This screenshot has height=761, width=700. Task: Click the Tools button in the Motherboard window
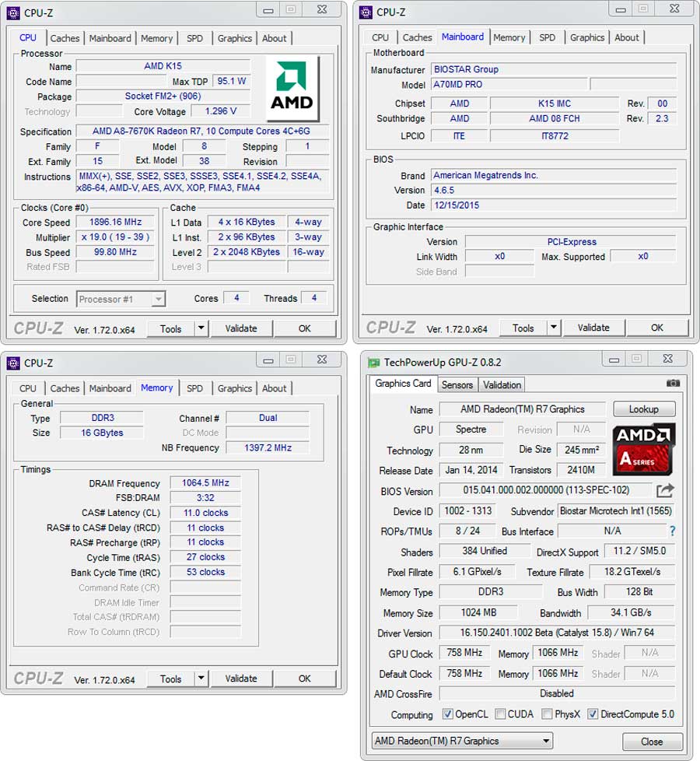[523, 328]
